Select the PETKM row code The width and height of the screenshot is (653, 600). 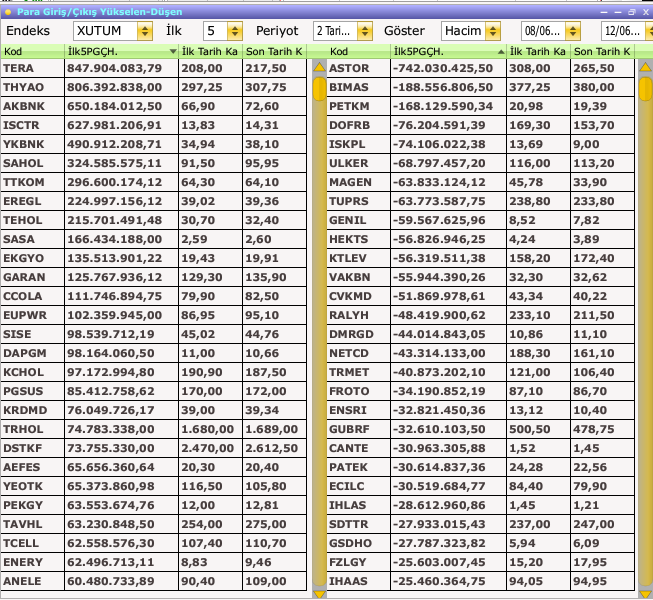point(349,106)
